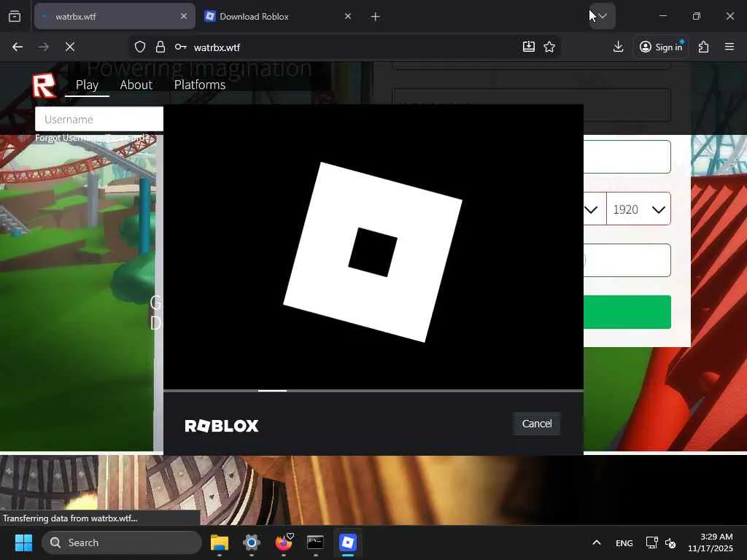Image resolution: width=747 pixels, height=560 pixels.
Task: Close the Download Roblox tab
Action: point(348,16)
